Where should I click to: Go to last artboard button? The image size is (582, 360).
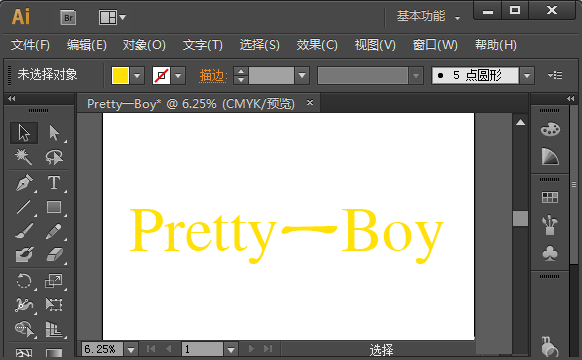(x=268, y=349)
